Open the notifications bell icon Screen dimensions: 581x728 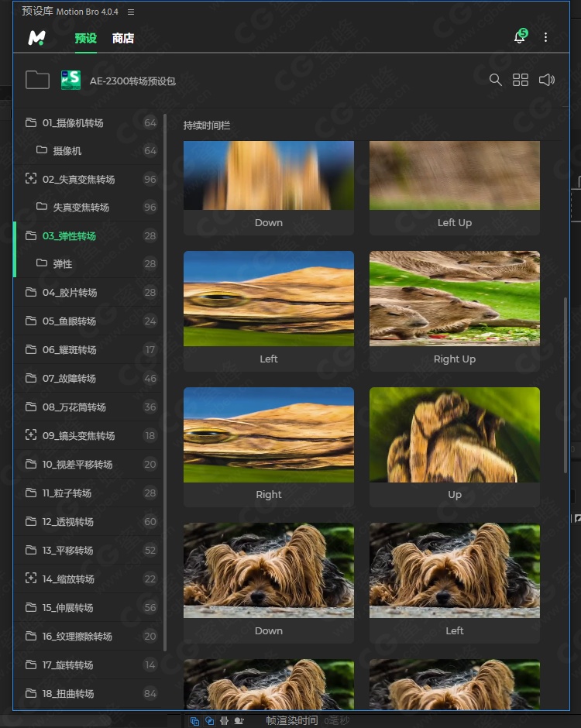point(520,36)
